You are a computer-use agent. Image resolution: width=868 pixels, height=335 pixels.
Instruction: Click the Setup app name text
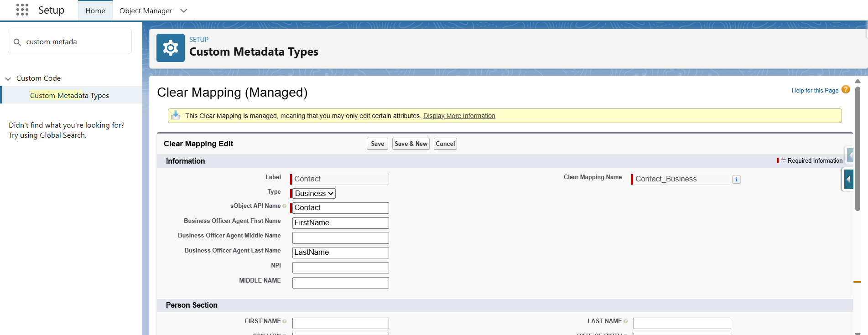pos(51,10)
